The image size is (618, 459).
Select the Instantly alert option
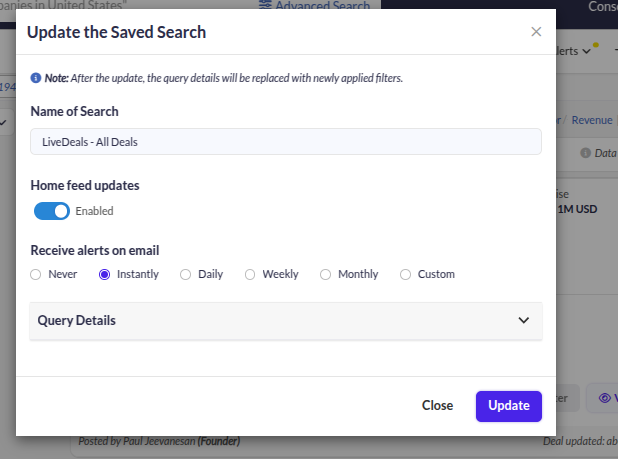pos(104,274)
